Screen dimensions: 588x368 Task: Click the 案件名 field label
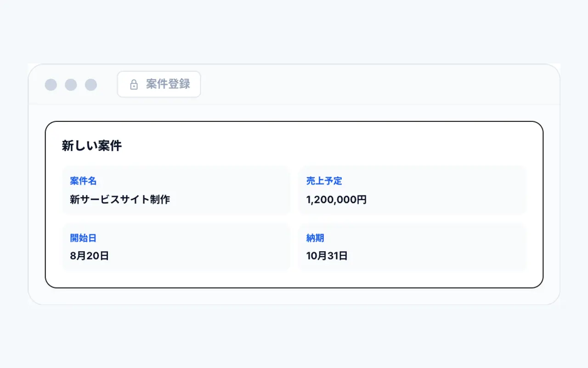83,181
